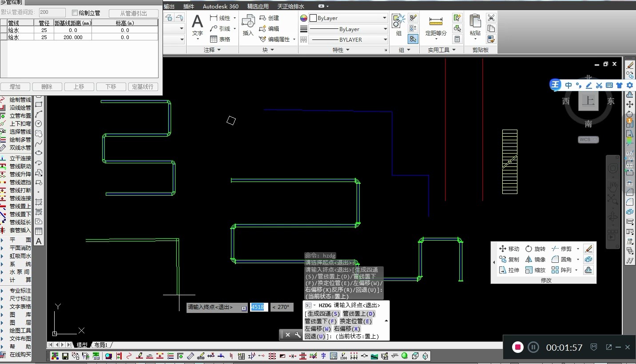Open the 天正给排水 ribbon tab
Screen dimensions: 636x364
[x=291, y=6]
